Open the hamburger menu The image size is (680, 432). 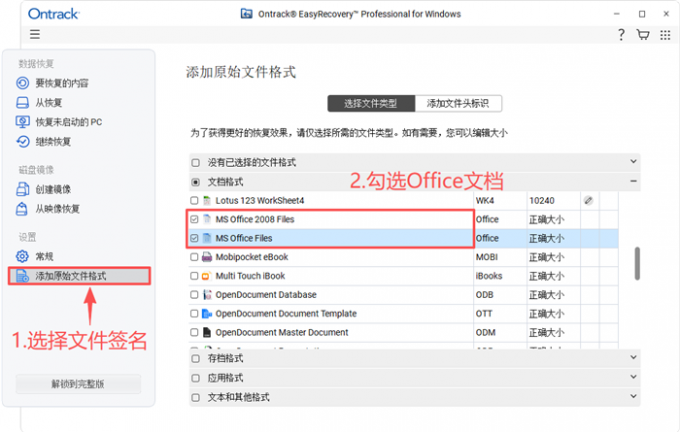click(35, 34)
